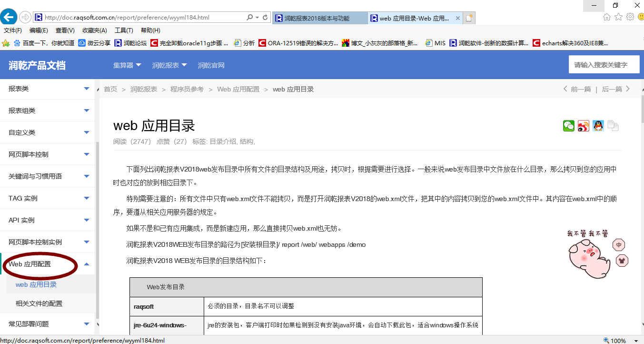Open the favorites star icon

tap(618, 17)
